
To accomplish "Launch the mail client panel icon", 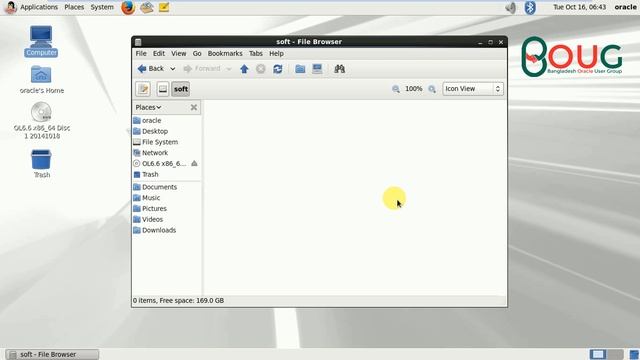I will tap(147, 7).
